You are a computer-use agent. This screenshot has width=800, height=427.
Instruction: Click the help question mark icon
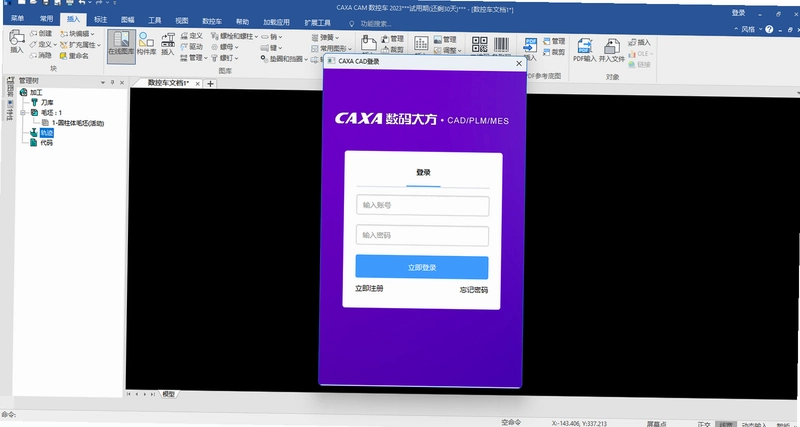pyautogui.click(x=769, y=30)
